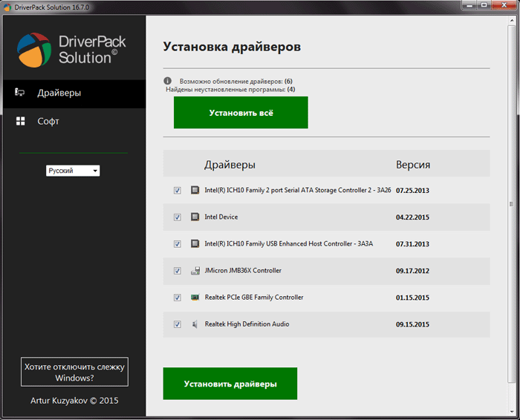This screenshot has width=520, height=420.
Task: Click the Софт grid icon
Action: 21,121
